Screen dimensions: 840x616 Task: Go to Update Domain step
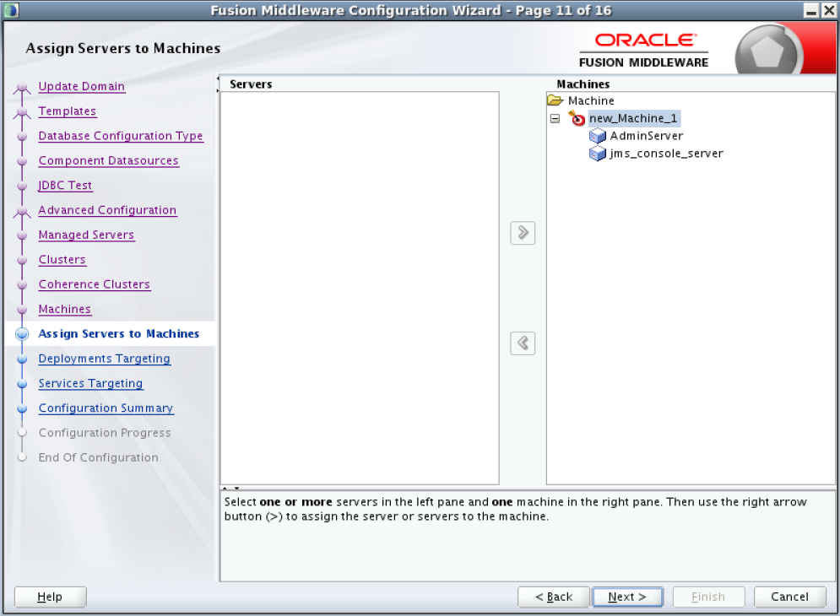coord(81,86)
